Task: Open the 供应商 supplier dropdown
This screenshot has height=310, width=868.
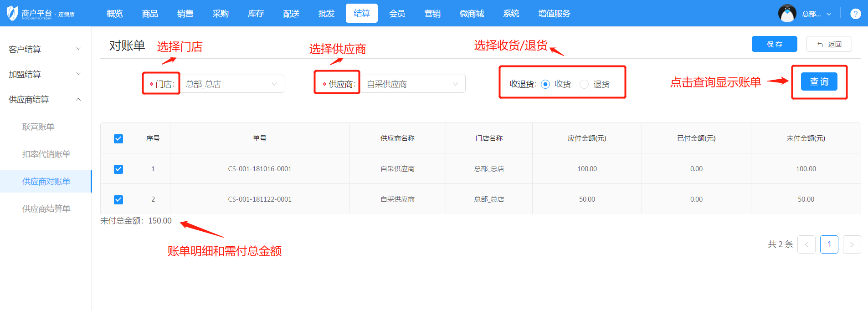Action: click(x=413, y=84)
